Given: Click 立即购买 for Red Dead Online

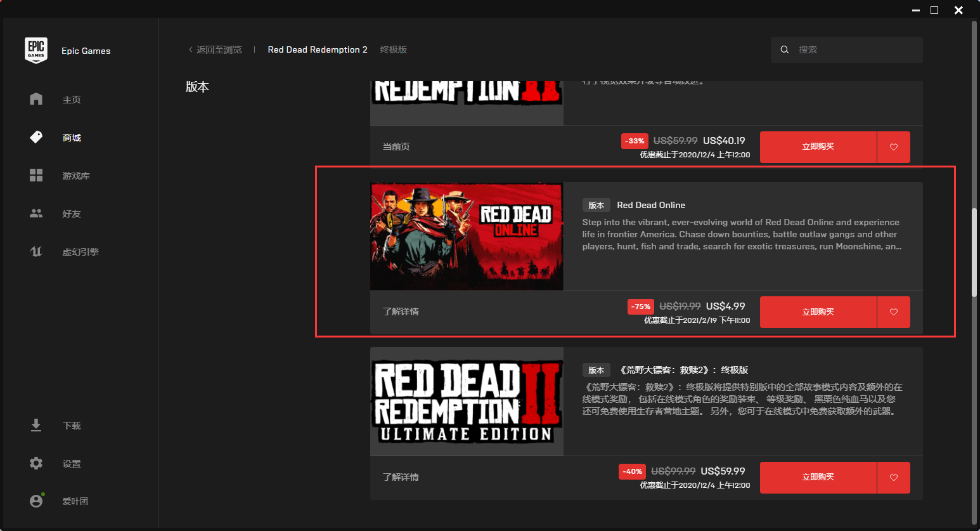Looking at the screenshot, I should (x=818, y=312).
